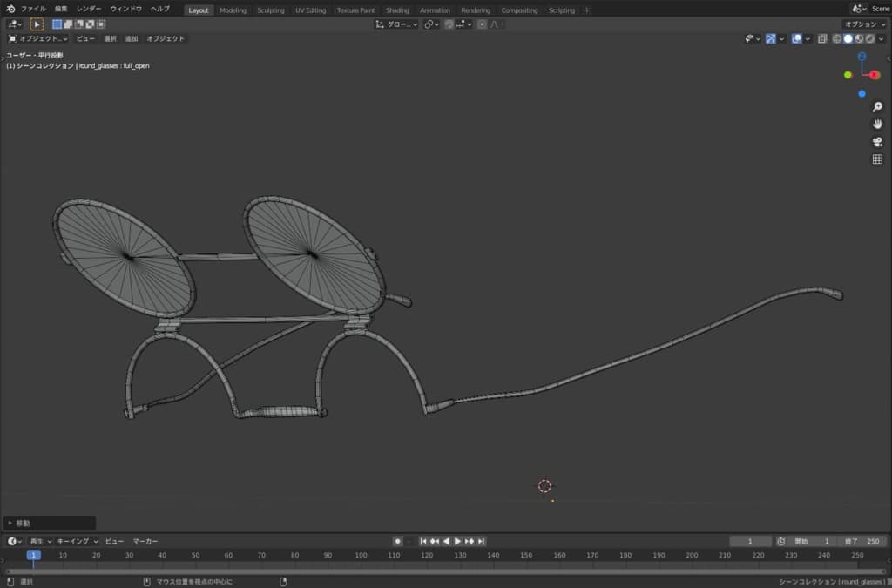This screenshot has height=588, width=892.
Task: Click the top blue Z axis gizmo circle
Action: click(862, 57)
